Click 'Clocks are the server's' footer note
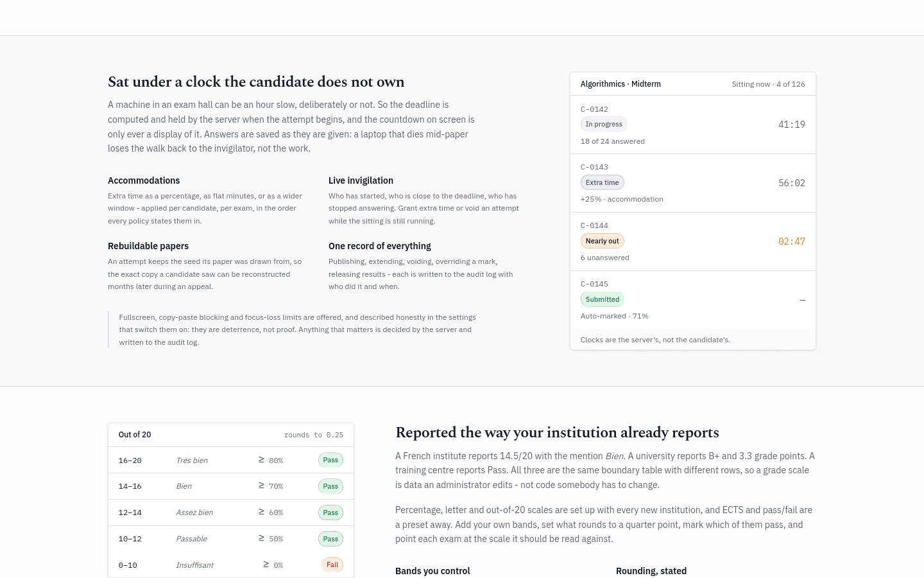This screenshot has width=924, height=578. (x=655, y=340)
